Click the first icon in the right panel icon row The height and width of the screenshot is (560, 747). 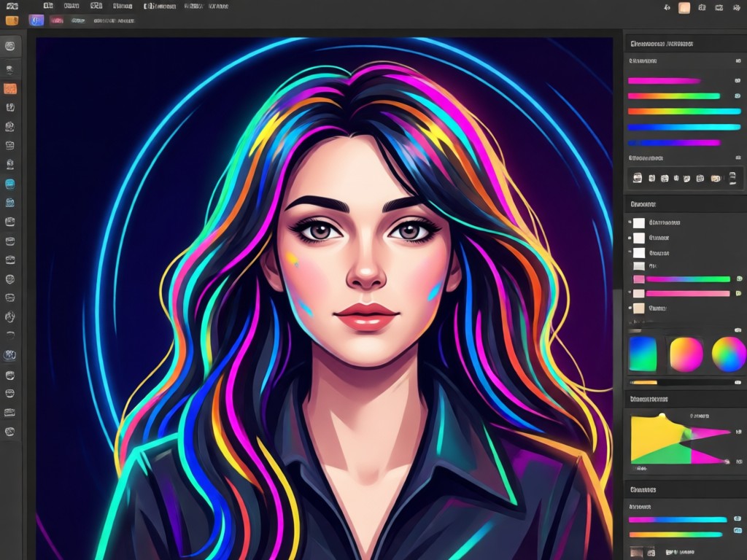point(638,178)
